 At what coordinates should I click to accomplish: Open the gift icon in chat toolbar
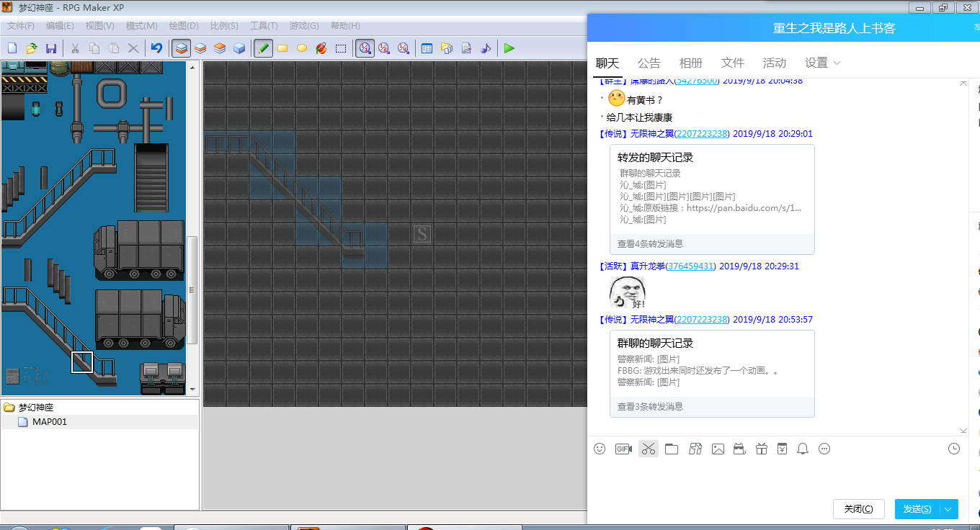click(762, 449)
